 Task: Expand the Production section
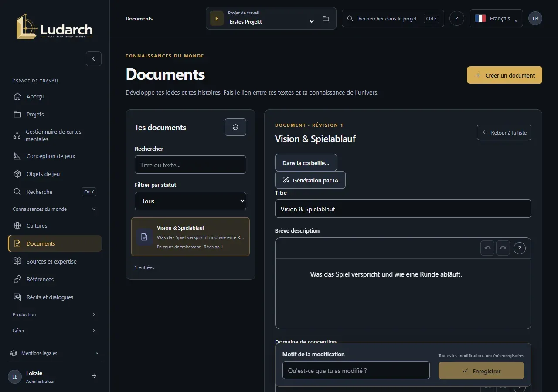[x=54, y=314]
